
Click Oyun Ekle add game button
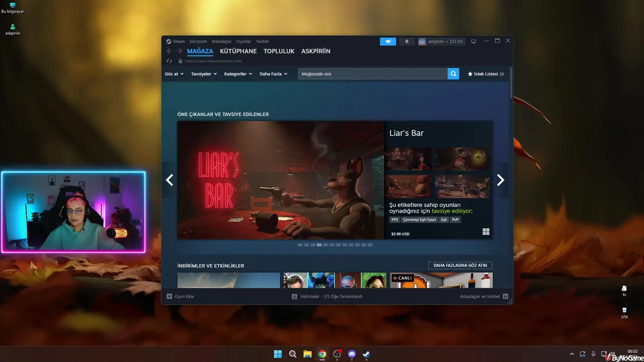pyautogui.click(x=180, y=297)
